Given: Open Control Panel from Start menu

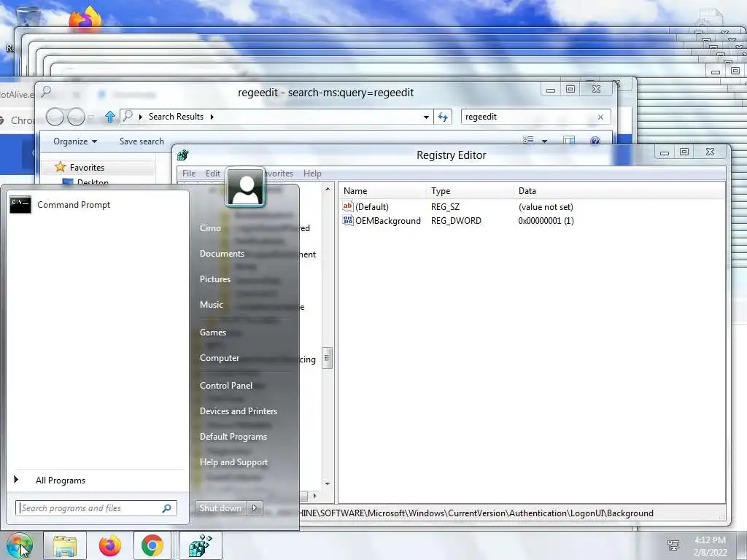Looking at the screenshot, I should pyautogui.click(x=226, y=386).
